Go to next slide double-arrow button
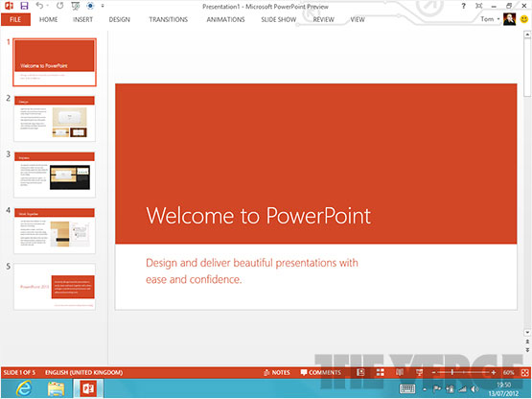532x399 pixels. (x=527, y=350)
